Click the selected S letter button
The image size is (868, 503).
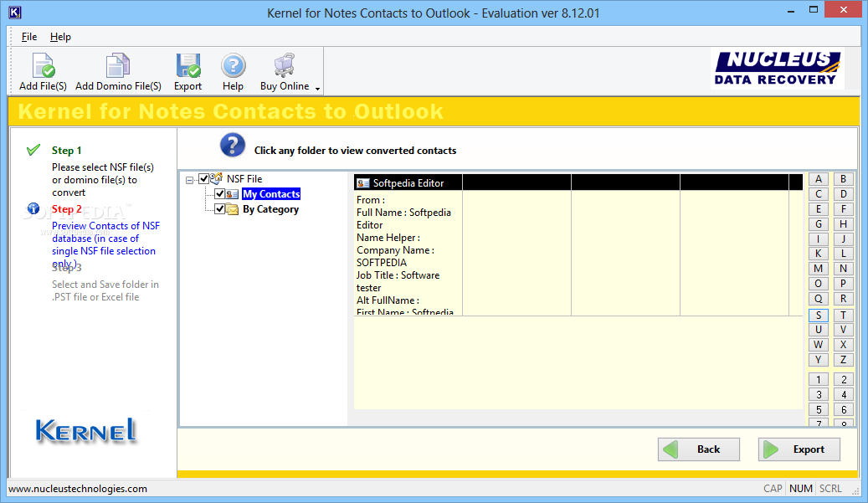pos(818,316)
